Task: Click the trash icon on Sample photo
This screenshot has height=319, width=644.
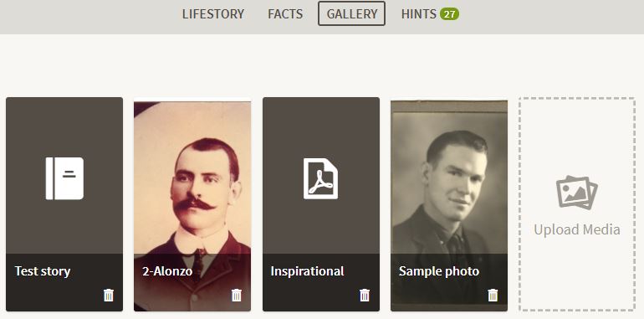Action: [493, 296]
